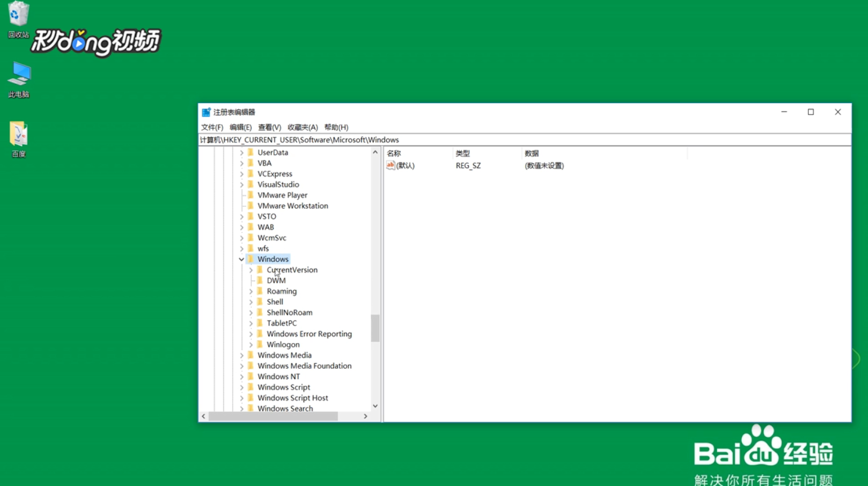
Task: Open the 查看(V) menu
Action: click(270, 127)
